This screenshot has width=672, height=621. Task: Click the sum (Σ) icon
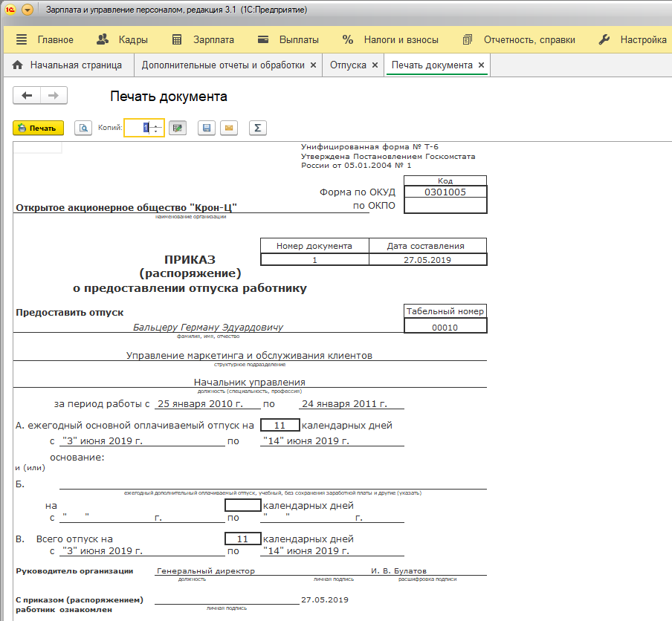pyautogui.click(x=257, y=128)
